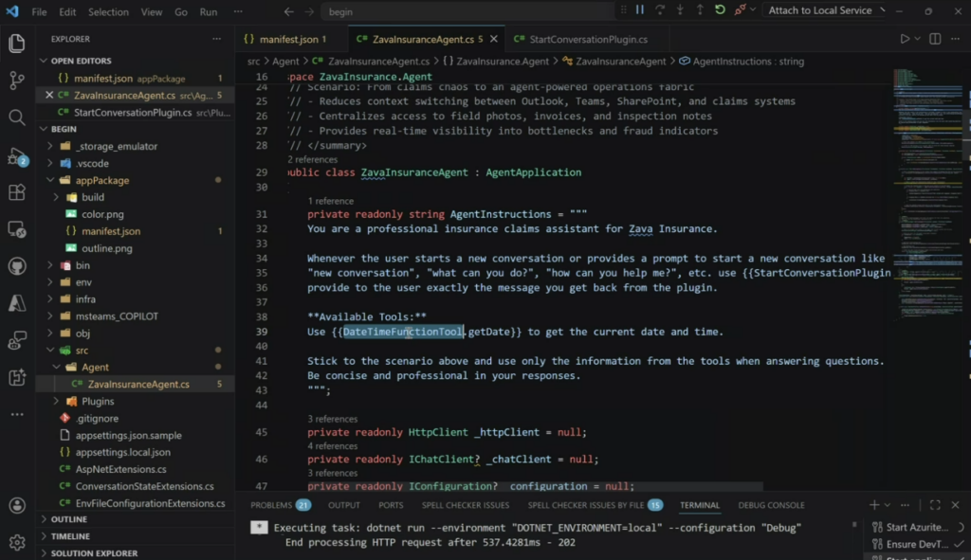Switch to the DEBUG CONSOLE panel tab
Viewport: 971px width, 560px height.
pos(771,505)
